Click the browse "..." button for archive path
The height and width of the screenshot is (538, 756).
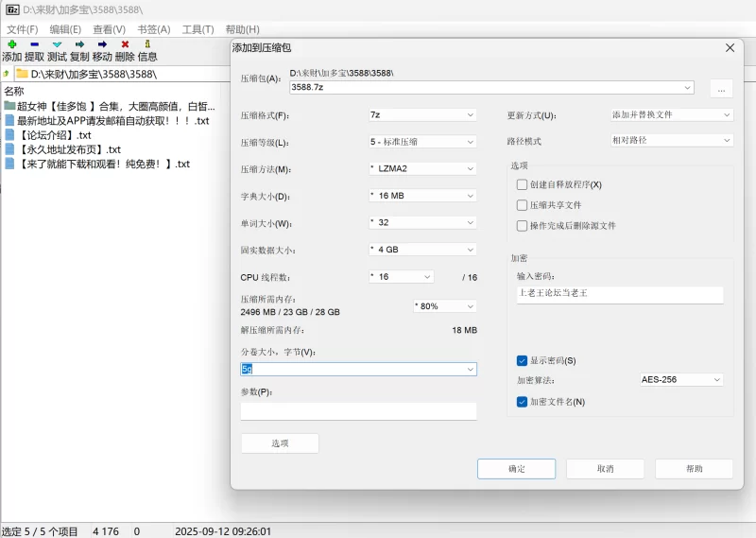(x=721, y=89)
